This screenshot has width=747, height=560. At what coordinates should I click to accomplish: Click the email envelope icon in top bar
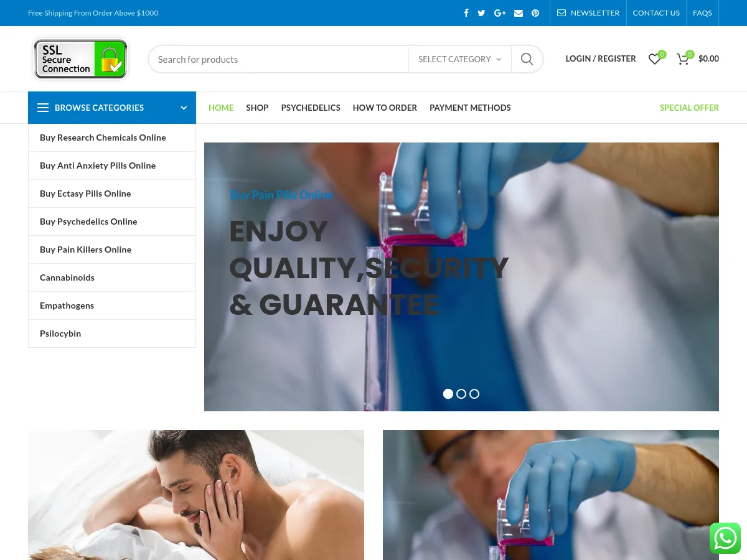point(519,12)
